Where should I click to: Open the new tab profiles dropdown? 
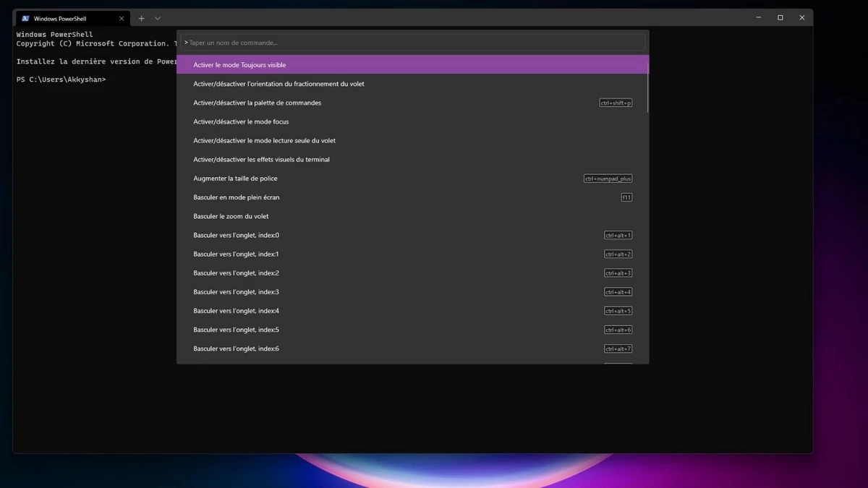point(158,18)
